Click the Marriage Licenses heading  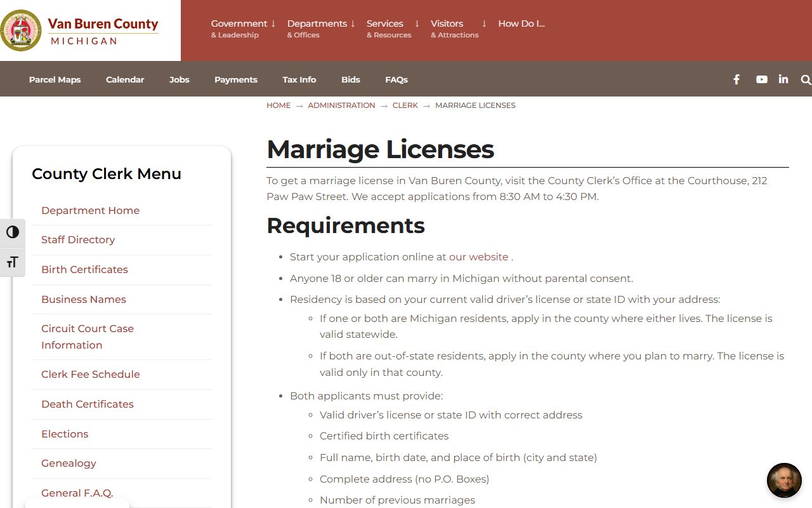coord(380,150)
